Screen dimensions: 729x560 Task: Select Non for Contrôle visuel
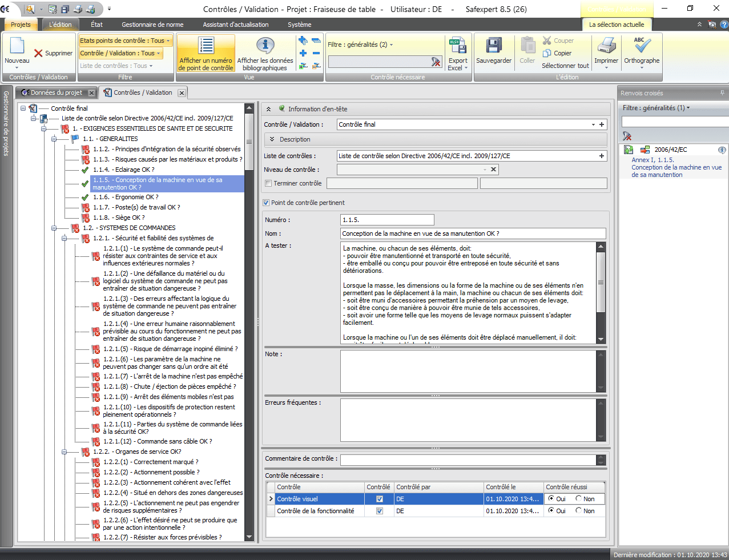[579, 499]
